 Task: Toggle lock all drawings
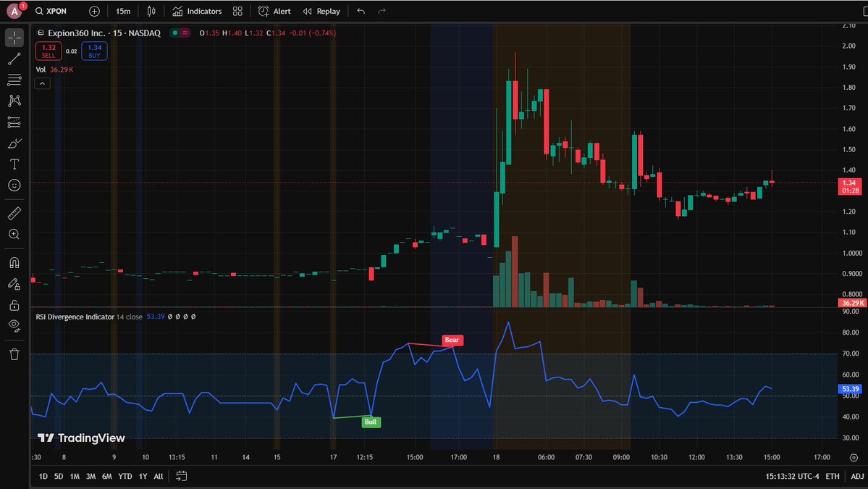[x=14, y=305]
